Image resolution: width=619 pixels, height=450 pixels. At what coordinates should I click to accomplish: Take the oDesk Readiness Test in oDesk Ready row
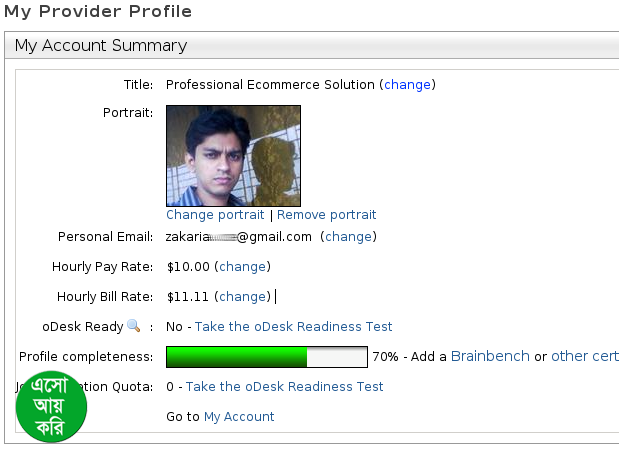coord(293,327)
